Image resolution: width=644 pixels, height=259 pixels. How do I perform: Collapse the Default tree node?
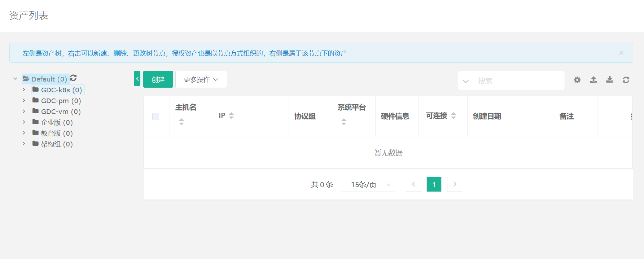tap(15, 79)
